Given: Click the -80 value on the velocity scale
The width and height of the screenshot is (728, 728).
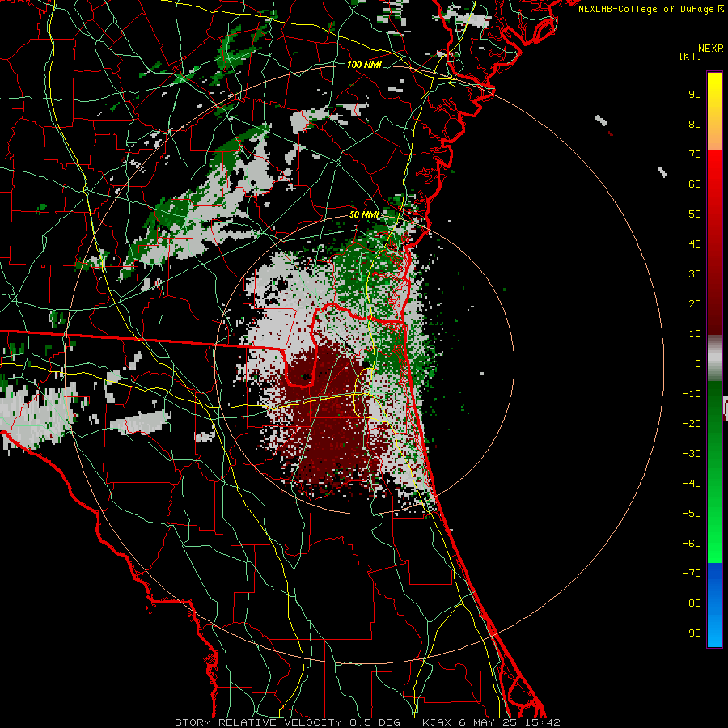Looking at the screenshot, I should [x=692, y=603].
